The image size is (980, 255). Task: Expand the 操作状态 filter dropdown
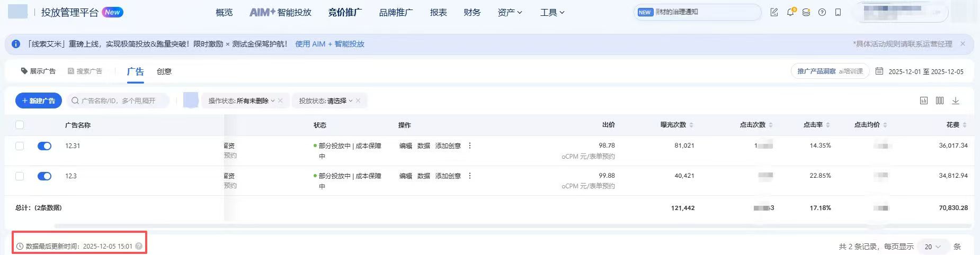click(x=241, y=101)
